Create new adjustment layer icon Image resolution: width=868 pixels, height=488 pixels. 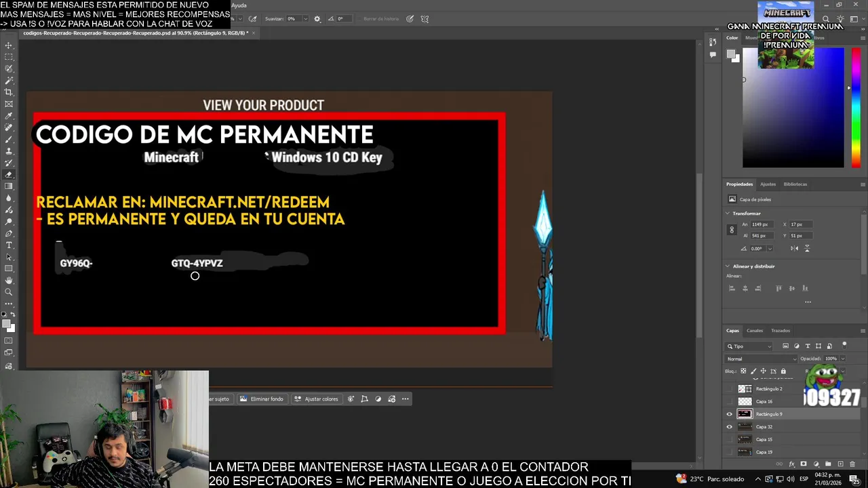(816, 464)
